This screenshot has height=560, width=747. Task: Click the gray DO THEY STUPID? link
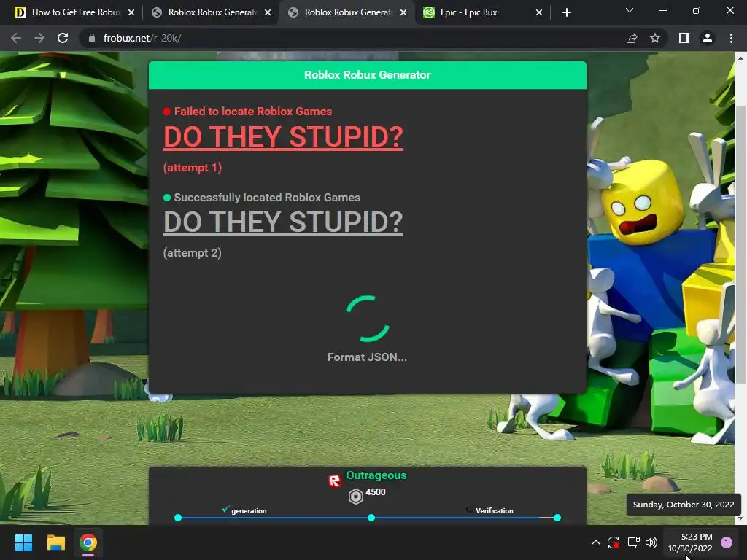tap(283, 222)
